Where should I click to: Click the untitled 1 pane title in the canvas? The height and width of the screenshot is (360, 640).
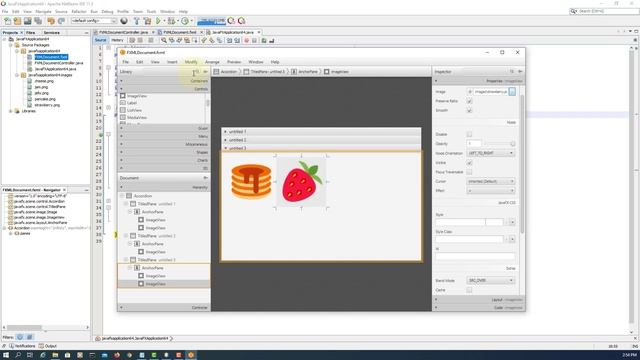tap(321, 132)
